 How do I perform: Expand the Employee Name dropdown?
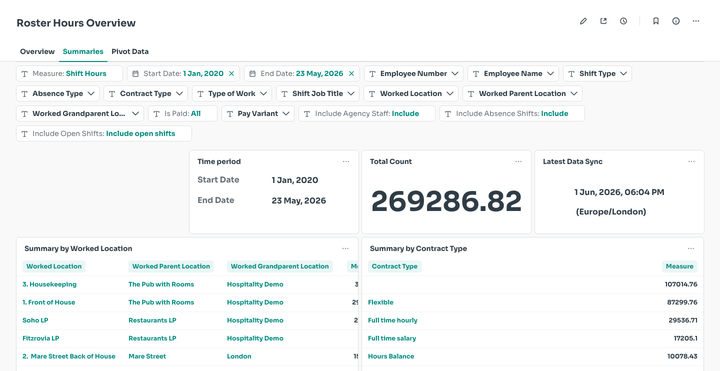point(513,73)
